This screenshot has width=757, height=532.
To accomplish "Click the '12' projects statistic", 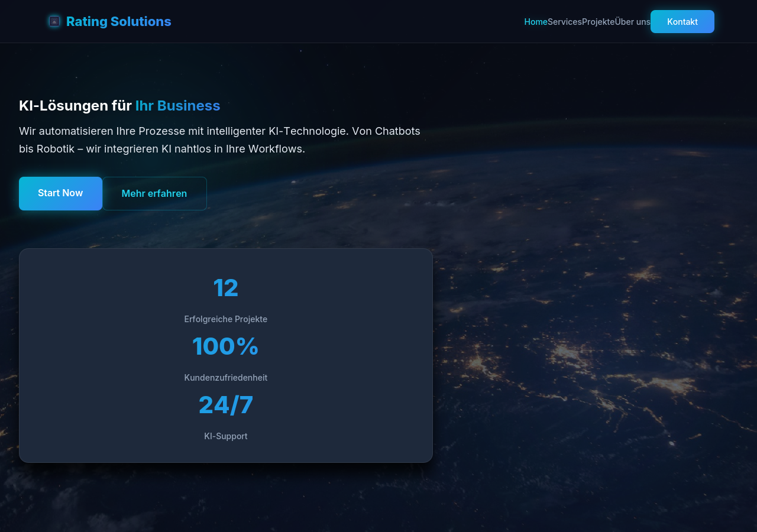I will pyautogui.click(x=226, y=288).
